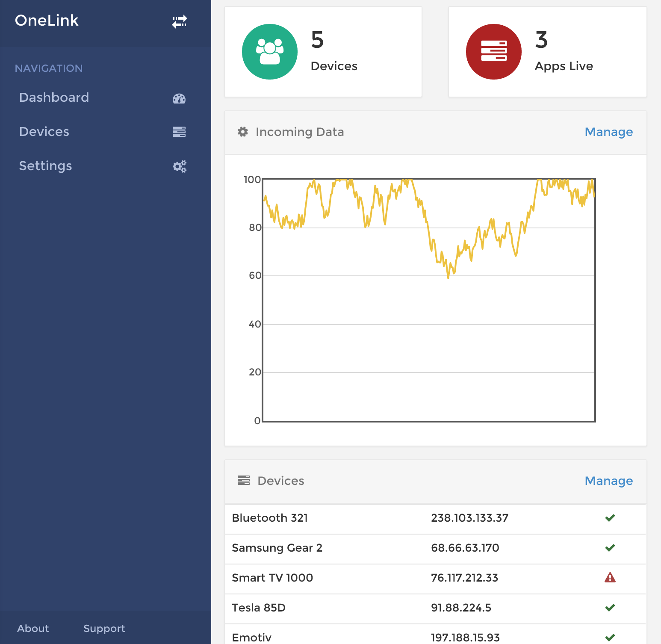Toggle the check mark for Tesla 85D

coord(610,607)
